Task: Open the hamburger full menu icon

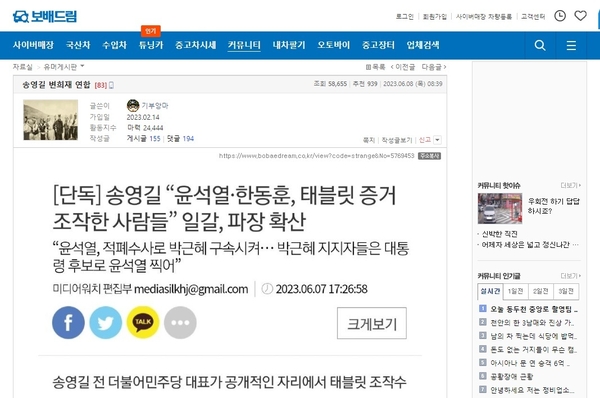Action: 571,46
